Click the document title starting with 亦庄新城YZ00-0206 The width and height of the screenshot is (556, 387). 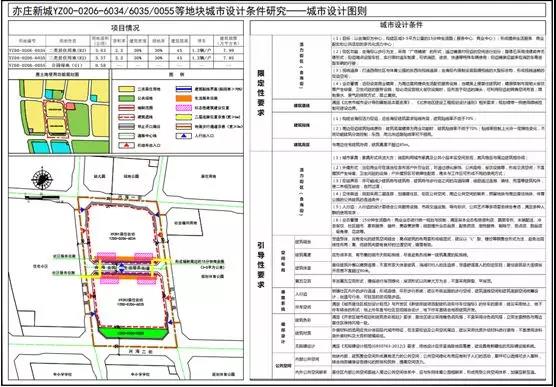click(x=189, y=11)
